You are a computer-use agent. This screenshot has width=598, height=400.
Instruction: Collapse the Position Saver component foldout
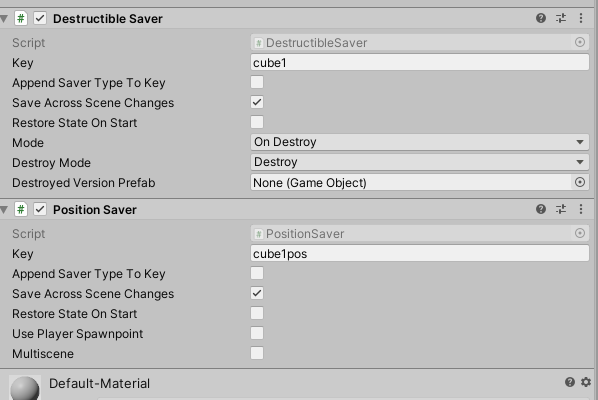click(4, 209)
